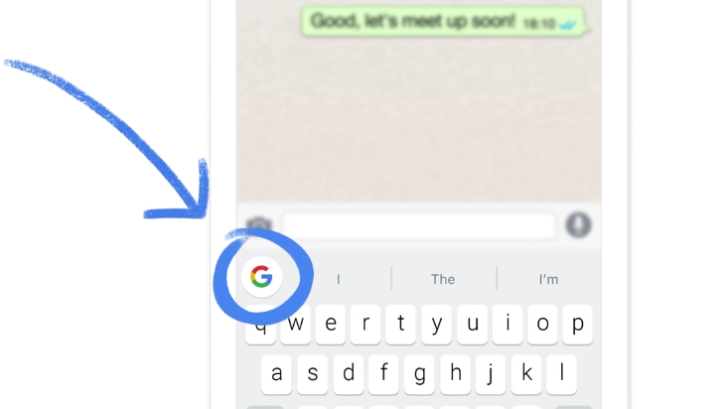Viewport: 728px width, 409px height.
Task: Tap the "a" key
Action: 277,374
